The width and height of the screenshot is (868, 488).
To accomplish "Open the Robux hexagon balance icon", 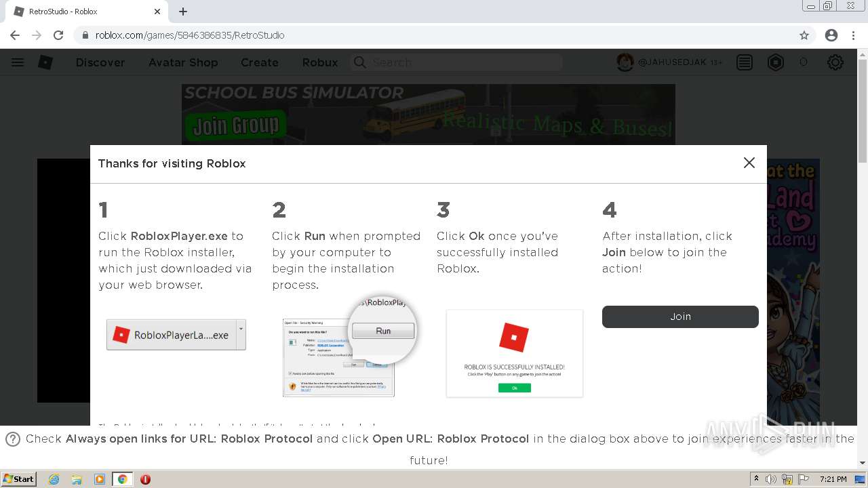I will [776, 62].
